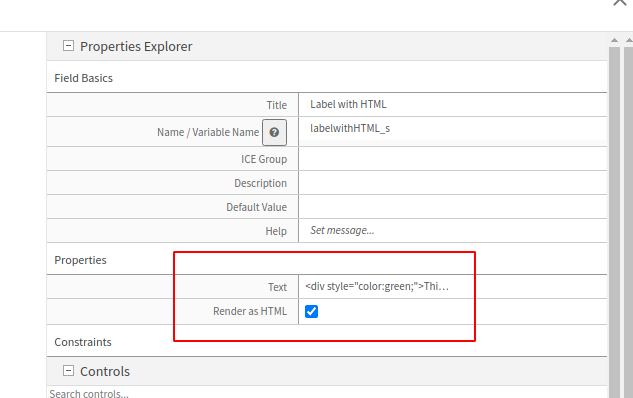
Task: Click the Search controls input
Action: pos(327,393)
